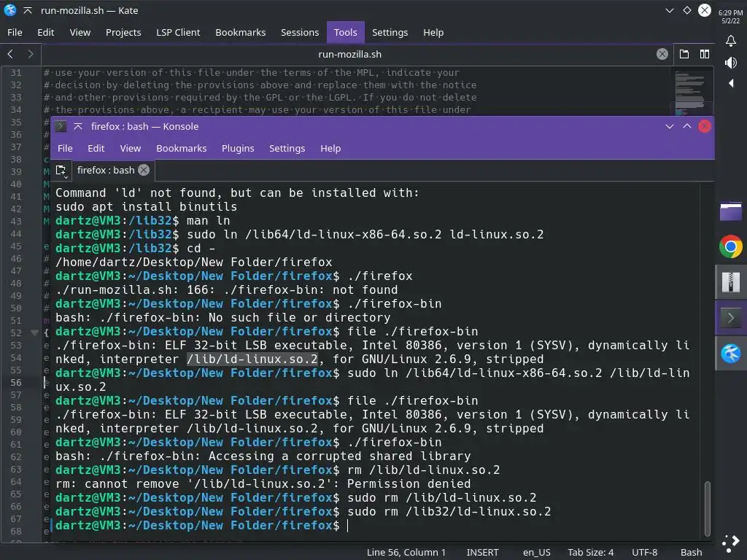Click the Kate document minimap

[x=691, y=92]
